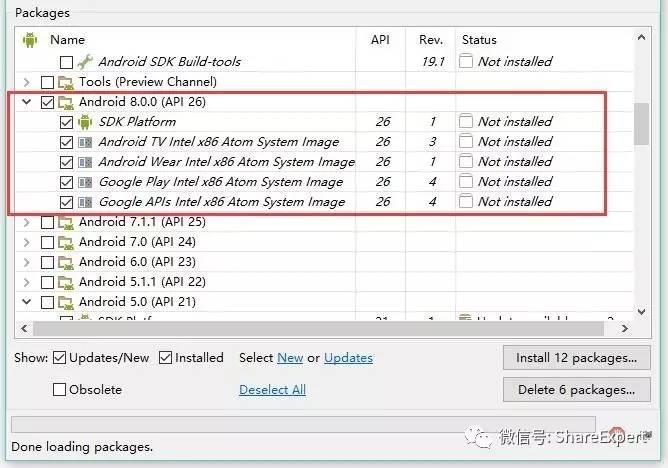Click the folder icon beside Android 7.0 (API 24)
Image resolution: width=668 pixels, height=468 pixels.
(x=66, y=242)
